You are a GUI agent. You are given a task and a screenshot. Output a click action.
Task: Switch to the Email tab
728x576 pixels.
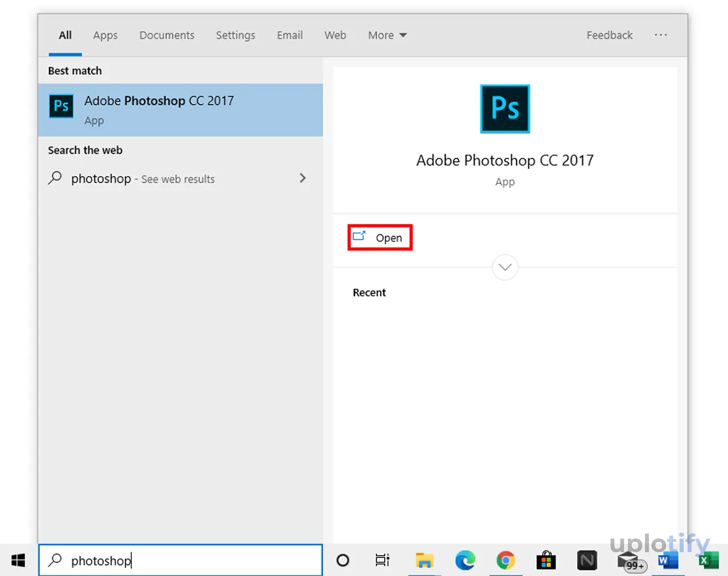289,35
